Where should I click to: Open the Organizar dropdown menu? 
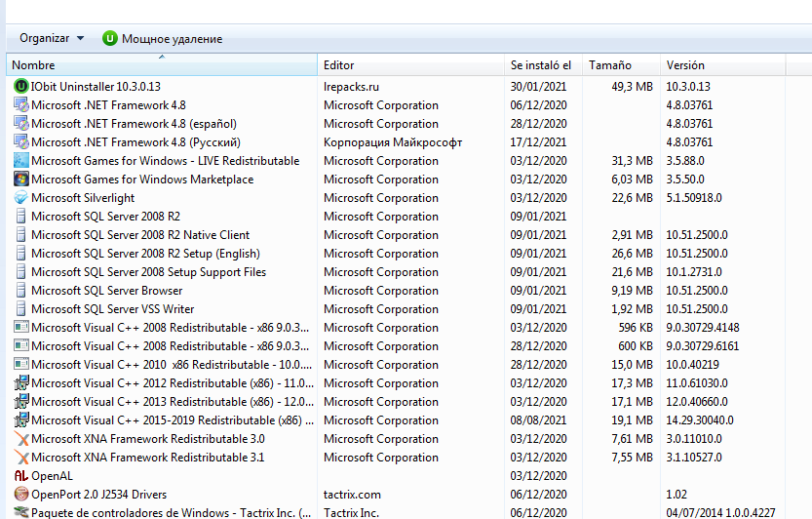pos(52,38)
